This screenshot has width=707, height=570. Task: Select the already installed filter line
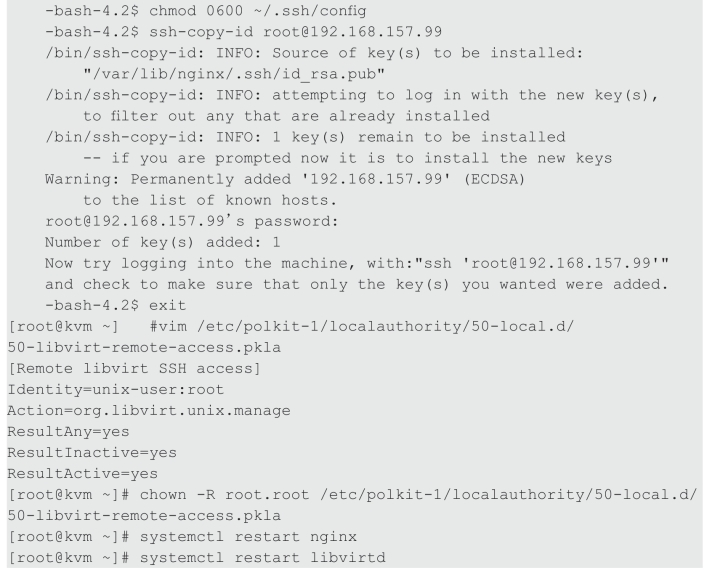click(x=286, y=116)
